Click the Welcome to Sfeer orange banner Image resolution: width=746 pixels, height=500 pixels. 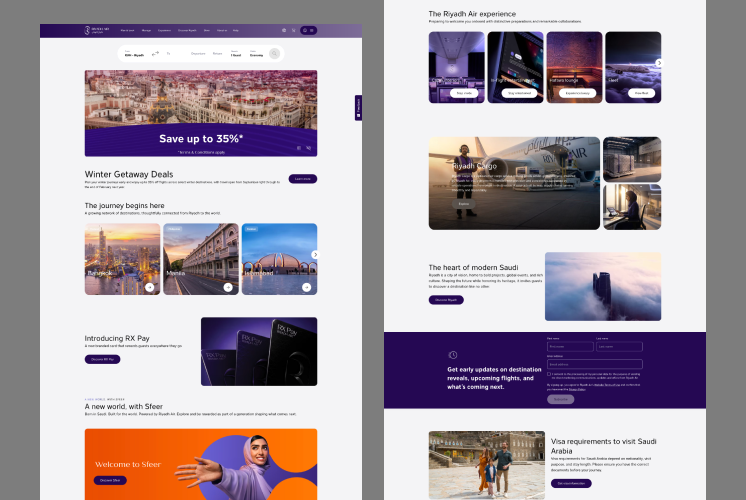coord(201,464)
